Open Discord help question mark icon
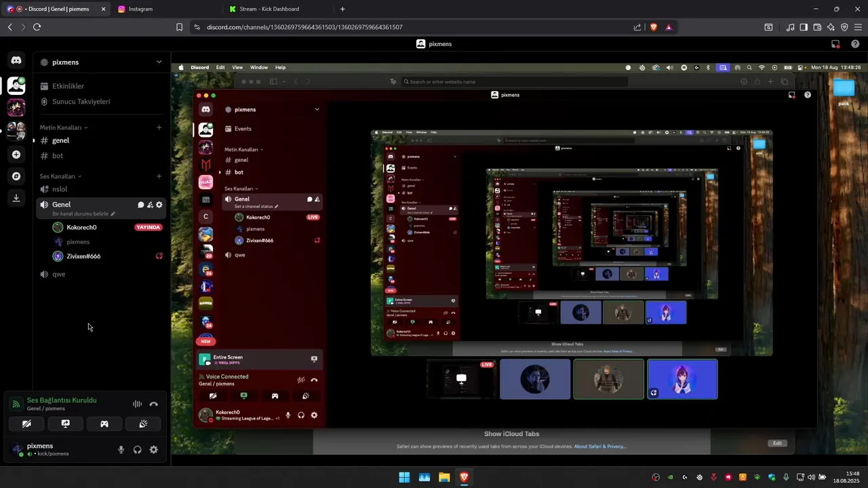Image resolution: width=868 pixels, height=488 pixels. [855, 44]
